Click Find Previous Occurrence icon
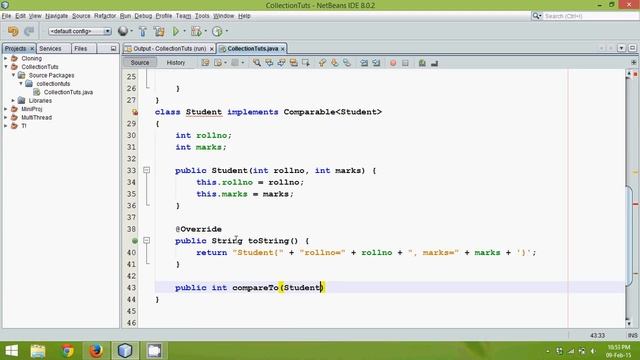Screen dimensions: 640x360 [x=269, y=63]
